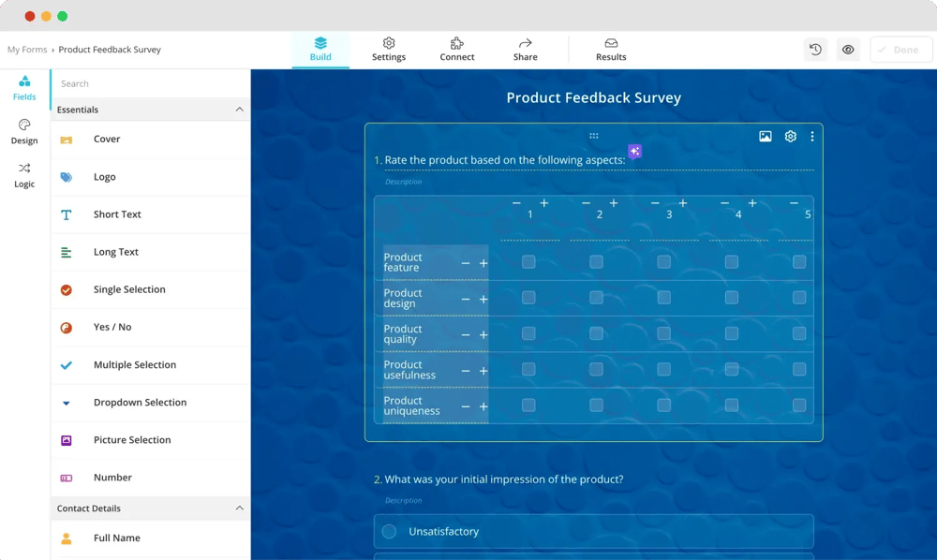
Task: Select the Unsatisfactory radio option
Action: pos(389,532)
